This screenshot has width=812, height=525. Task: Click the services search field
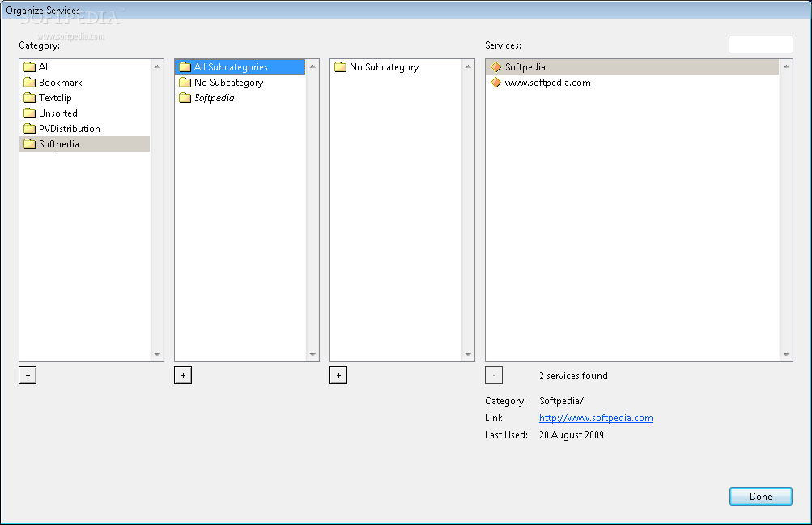tap(760, 45)
